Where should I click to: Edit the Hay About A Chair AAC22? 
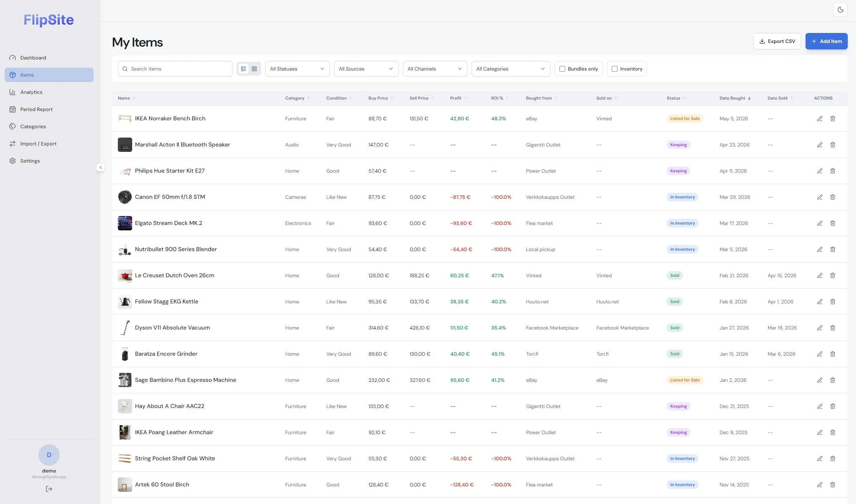point(819,406)
